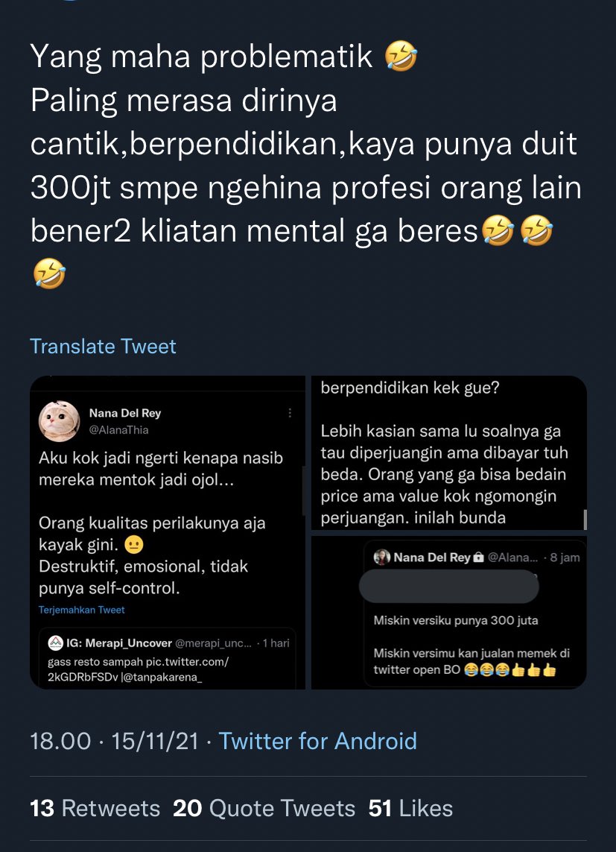Click the scrollbar on the top-right screenshot
This screenshot has width=616, height=852.
click(x=585, y=519)
